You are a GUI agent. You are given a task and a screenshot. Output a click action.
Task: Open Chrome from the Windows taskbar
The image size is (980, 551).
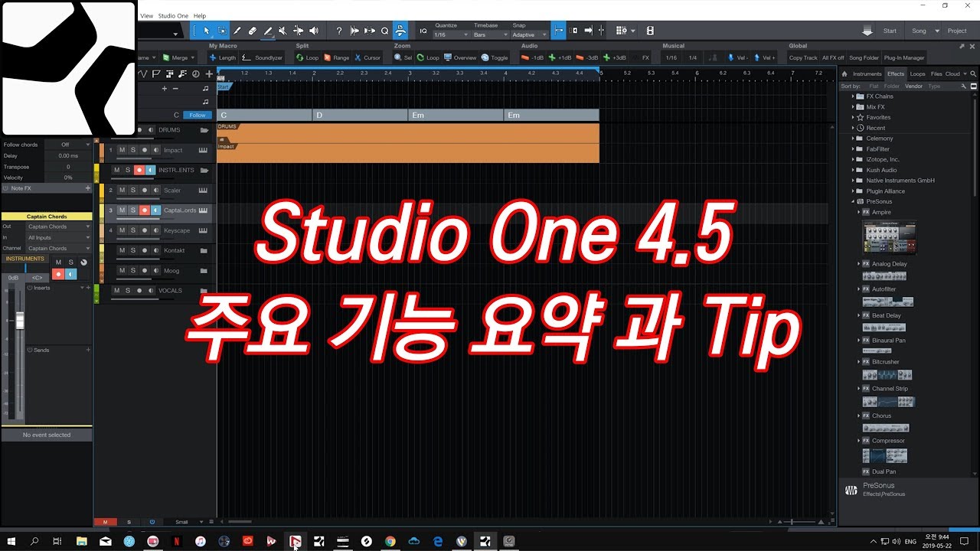pos(390,541)
